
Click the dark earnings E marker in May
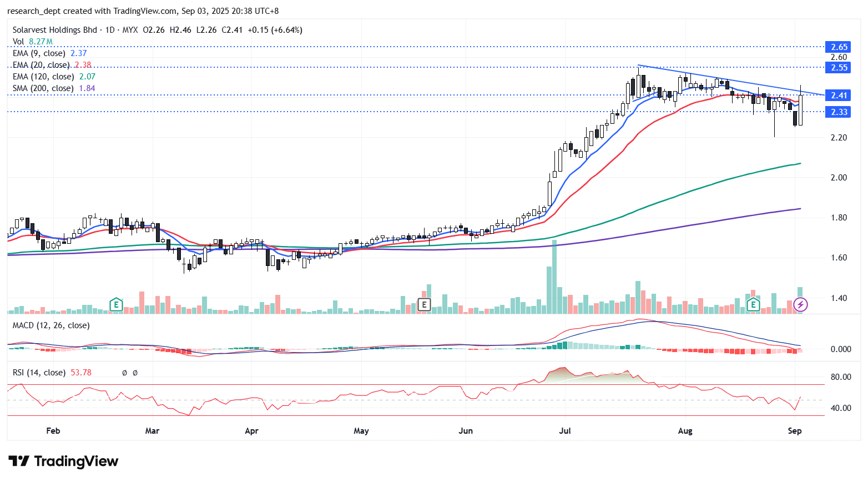(x=424, y=304)
